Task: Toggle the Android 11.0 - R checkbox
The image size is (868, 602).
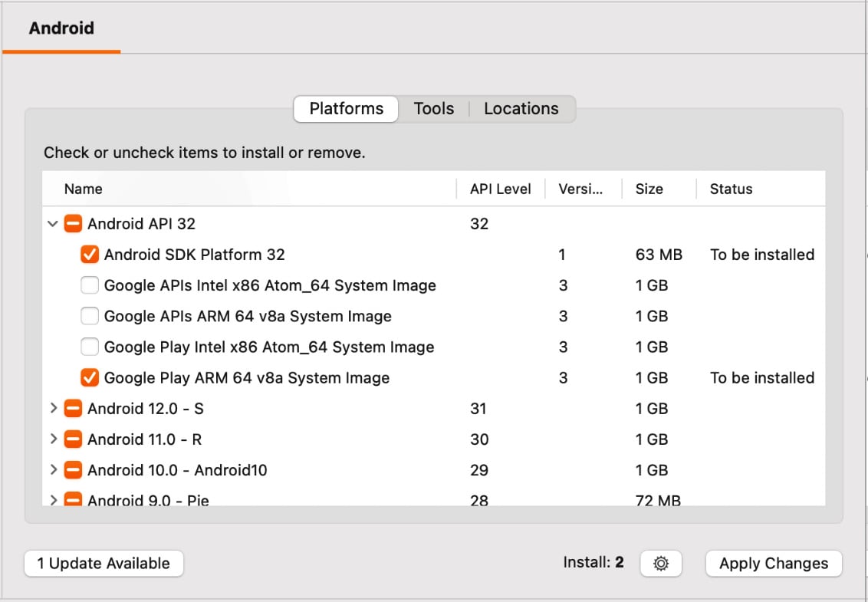Action: click(73, 439)
